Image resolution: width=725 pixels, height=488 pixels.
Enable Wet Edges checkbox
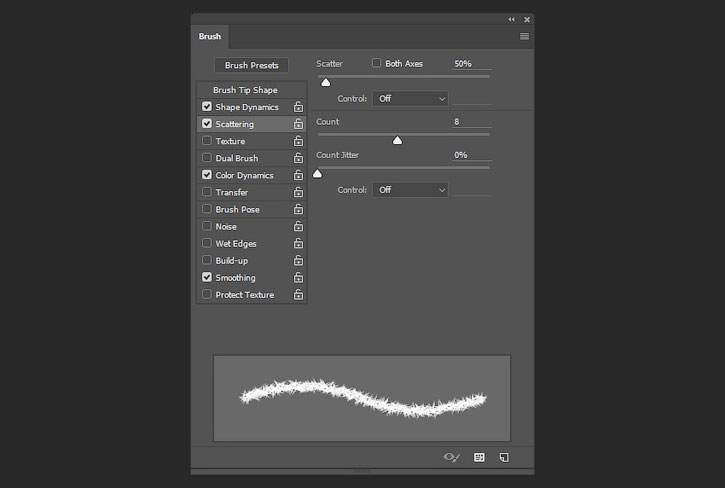(x=207, y=243)
